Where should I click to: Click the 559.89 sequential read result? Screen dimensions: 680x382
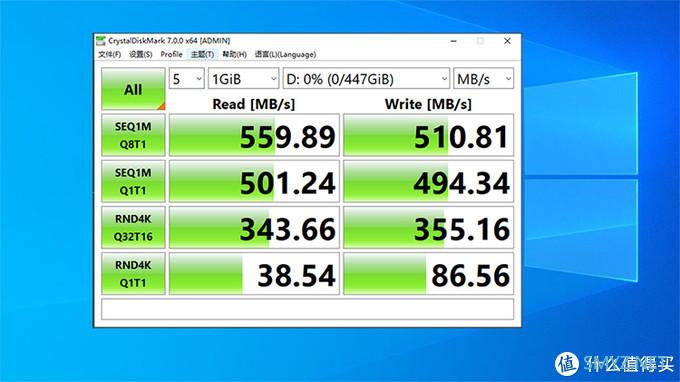point(254,135)
